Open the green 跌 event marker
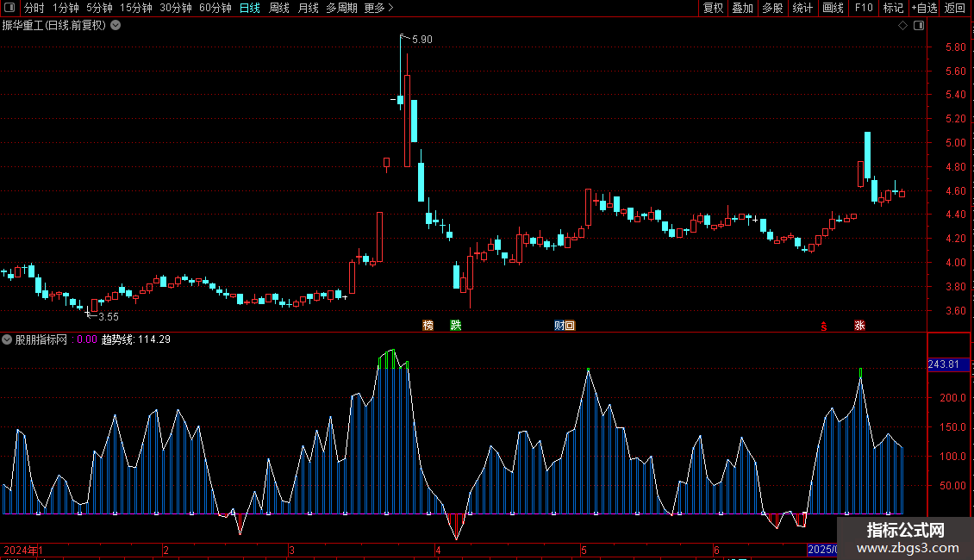This screenshot has height=560, width=974. pos(456,326)
